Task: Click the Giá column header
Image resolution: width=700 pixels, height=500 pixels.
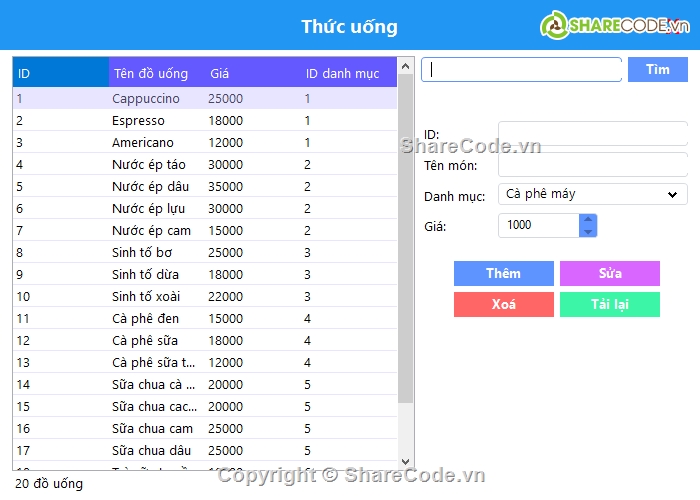Action: click(252, 73)
